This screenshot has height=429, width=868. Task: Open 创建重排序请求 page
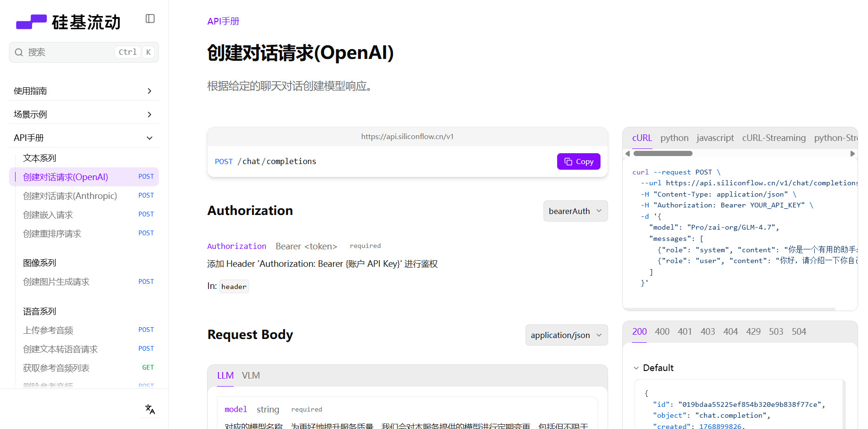point(84,233)
